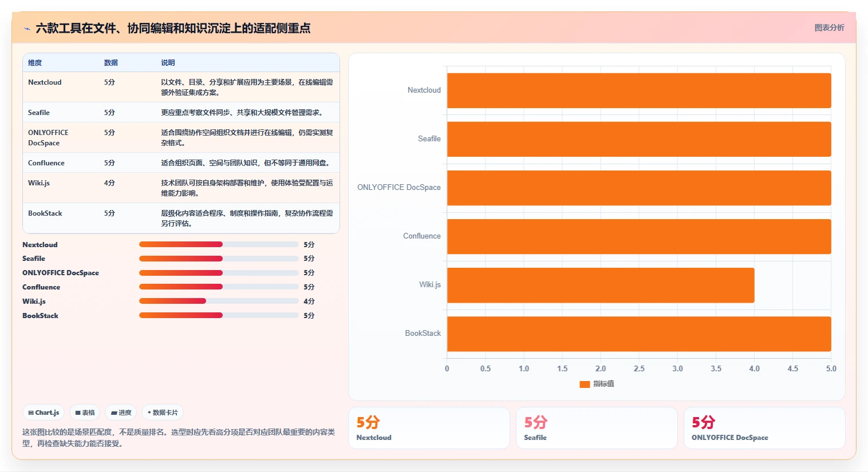Viewport: 868px width, 472px height.
Task: Click the Confluence y-axis label in chart
Action: 422,236
